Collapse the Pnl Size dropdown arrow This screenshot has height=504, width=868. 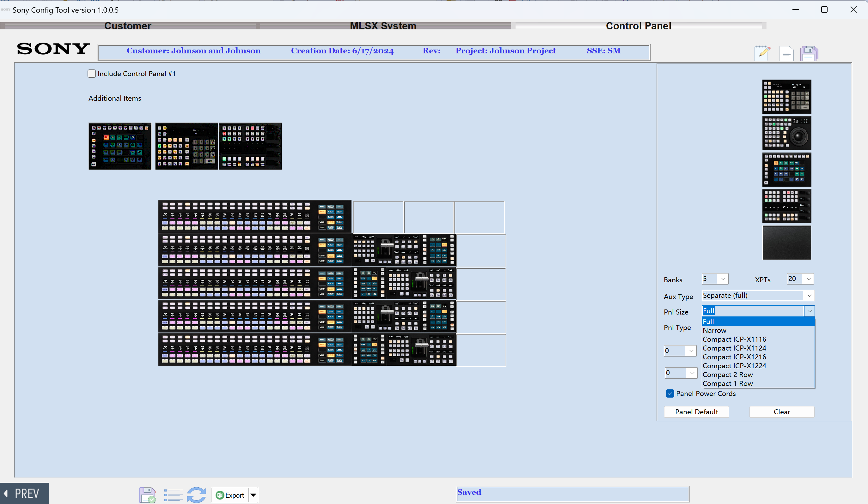coord(810,311)
